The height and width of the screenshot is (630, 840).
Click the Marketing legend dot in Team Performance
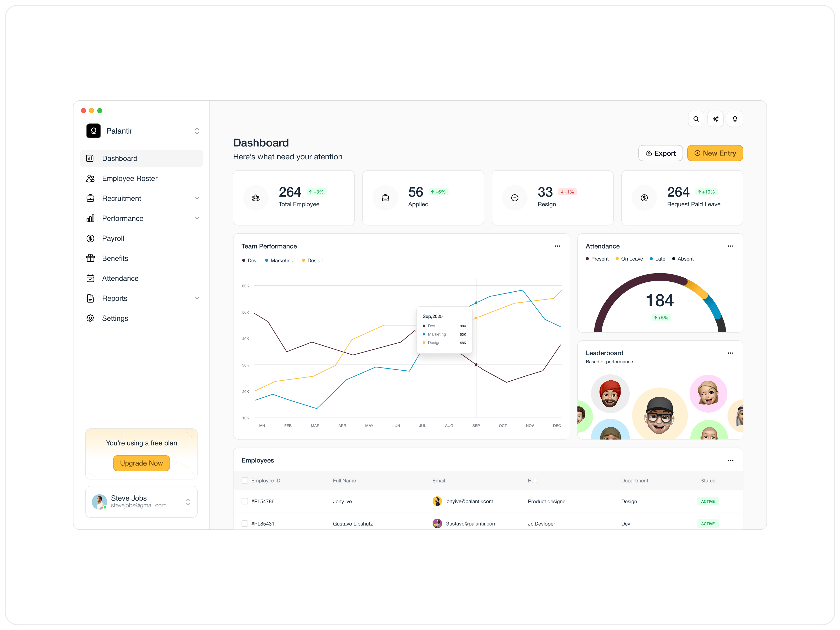pos(267,260)
